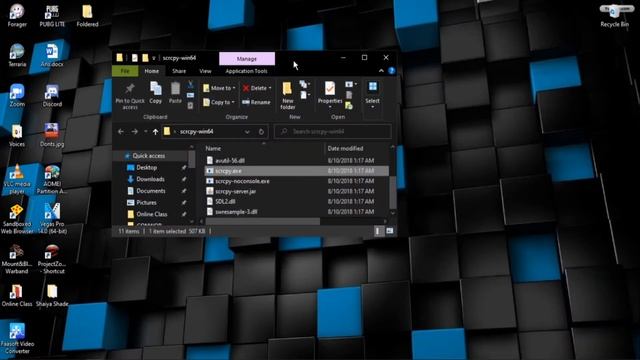640x360 pixels.
Task: Click the Paste shortcut icon
Action: pyautogui.click(x=191, y=106)
